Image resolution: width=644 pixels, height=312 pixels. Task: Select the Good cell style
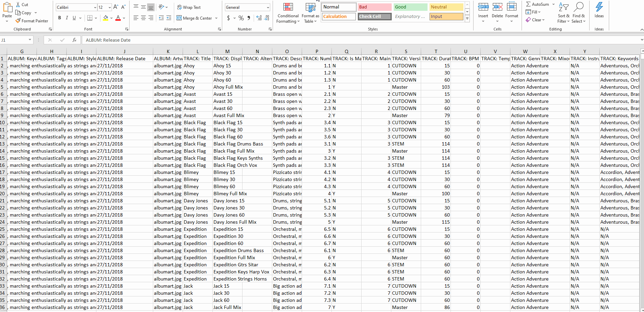click(x=410, y=7)
